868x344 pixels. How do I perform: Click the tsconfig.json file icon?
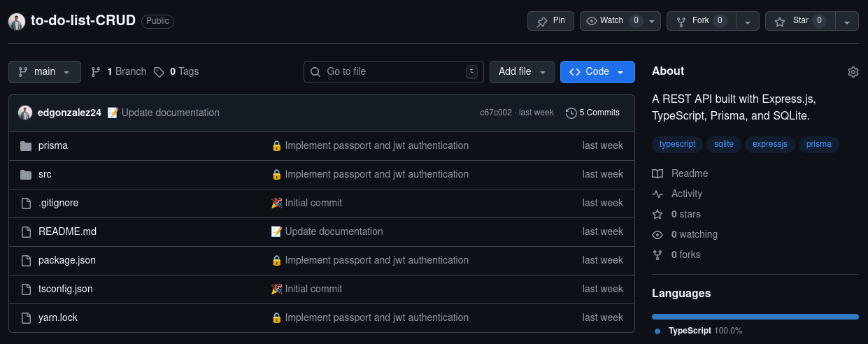[x=26, y=289]
